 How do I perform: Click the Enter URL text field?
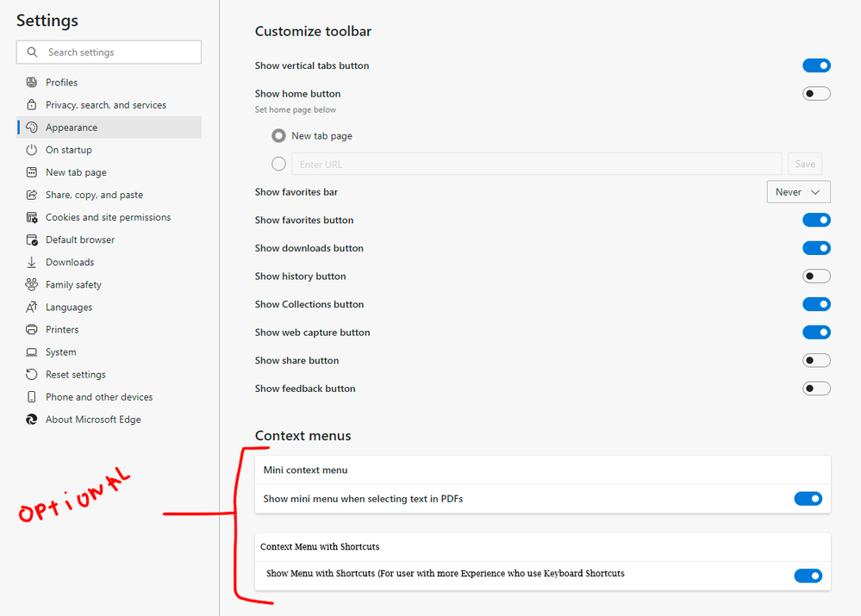[x=536, y=165]
